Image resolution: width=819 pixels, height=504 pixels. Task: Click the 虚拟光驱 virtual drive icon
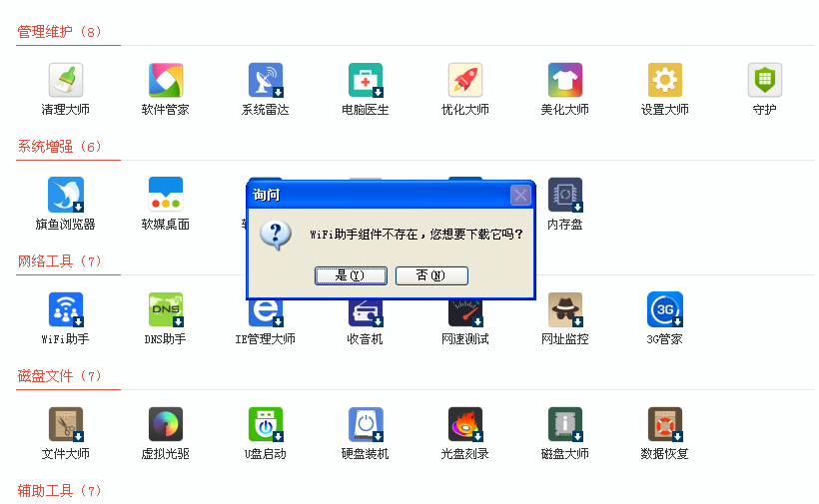pyautogui.click(x=166, y=424)
